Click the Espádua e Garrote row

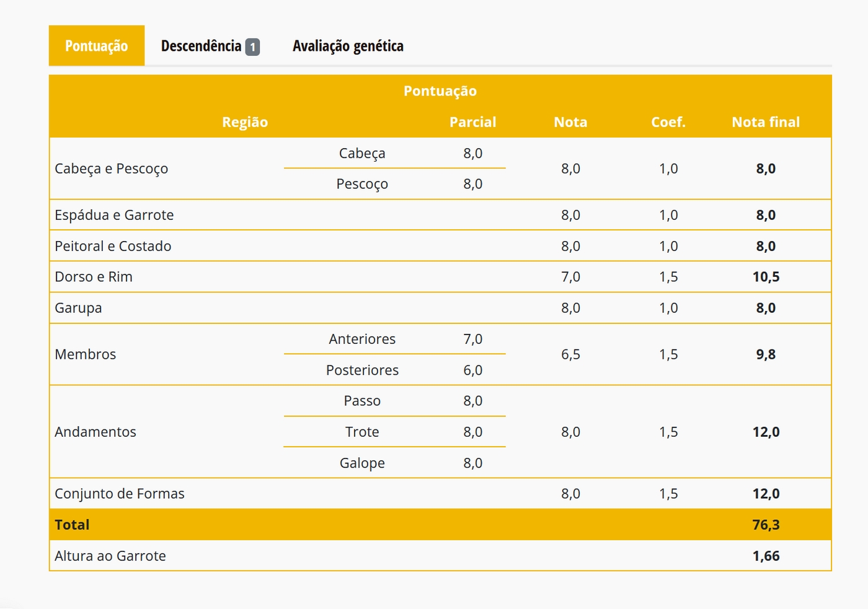point(440,215)
